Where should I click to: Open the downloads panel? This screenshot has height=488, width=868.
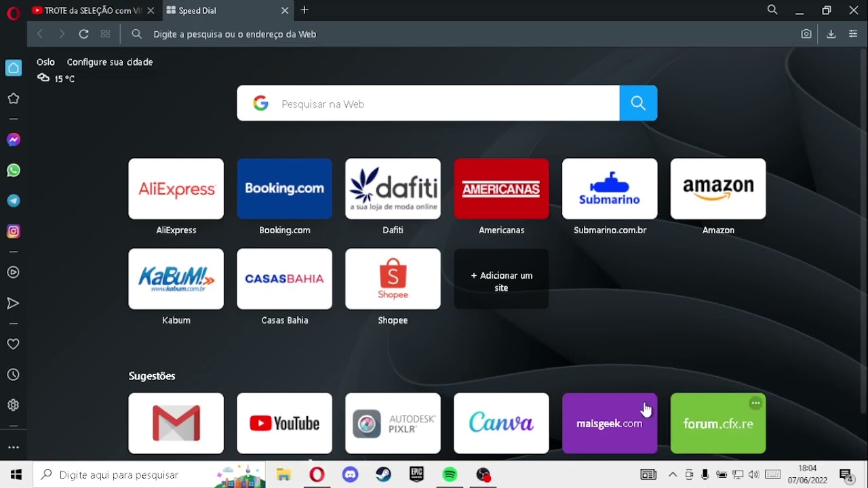click(x=831, y=34)
